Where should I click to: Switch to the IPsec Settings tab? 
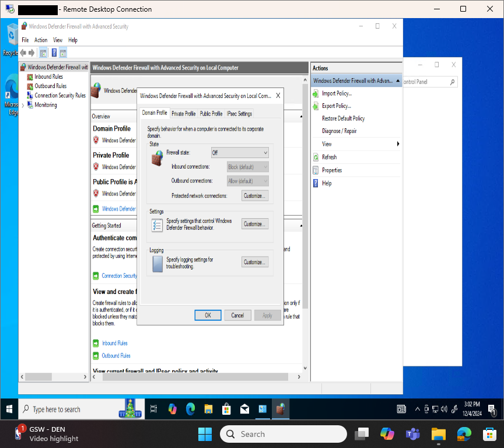[240, 113]
